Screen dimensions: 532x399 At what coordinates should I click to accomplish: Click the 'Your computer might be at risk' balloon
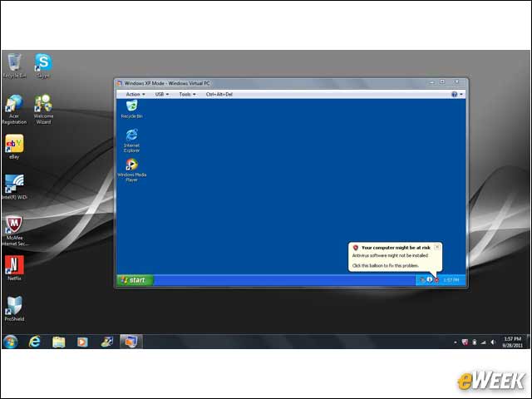tap(395, 257)
